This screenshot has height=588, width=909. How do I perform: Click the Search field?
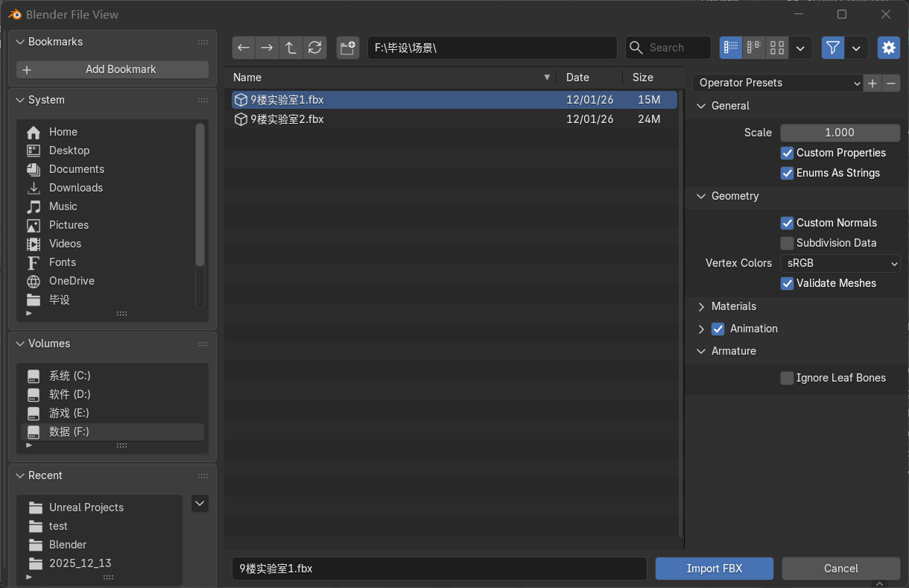[668, 48]
